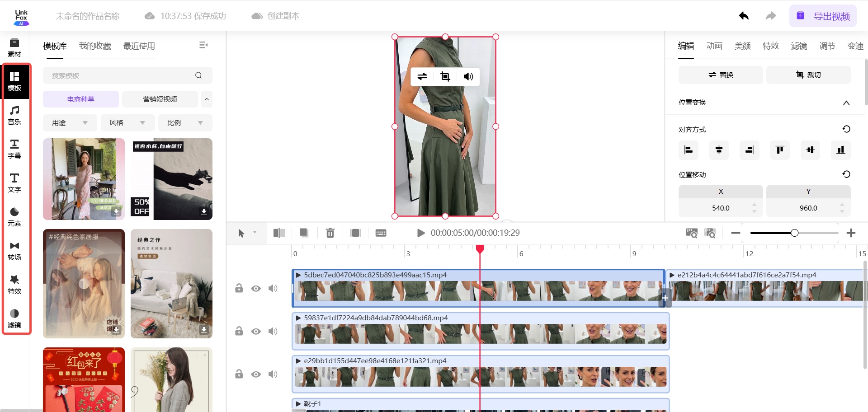Switch to the 调节 adjust tab

coord(827,46)
